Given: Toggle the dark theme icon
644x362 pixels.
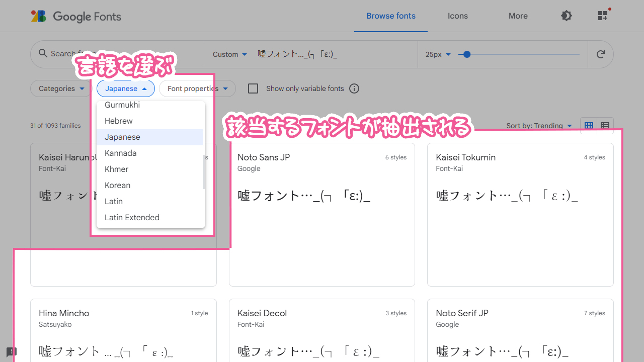Looking at the screenshot, I should (567, 16).
